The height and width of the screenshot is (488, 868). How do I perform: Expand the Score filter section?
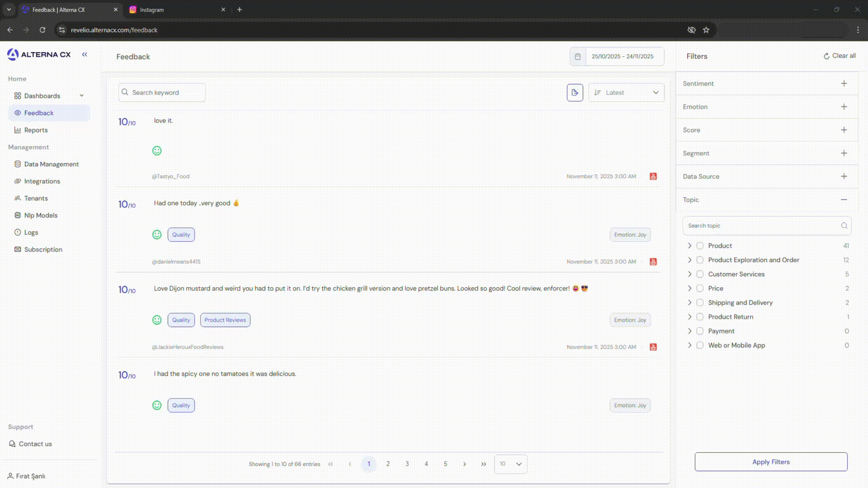(x=844, y=130)
